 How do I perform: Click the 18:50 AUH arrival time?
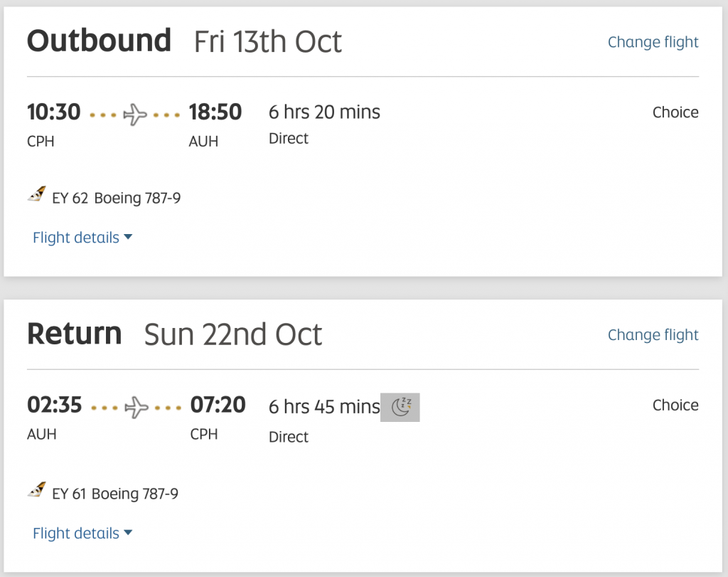click(215, 112)
